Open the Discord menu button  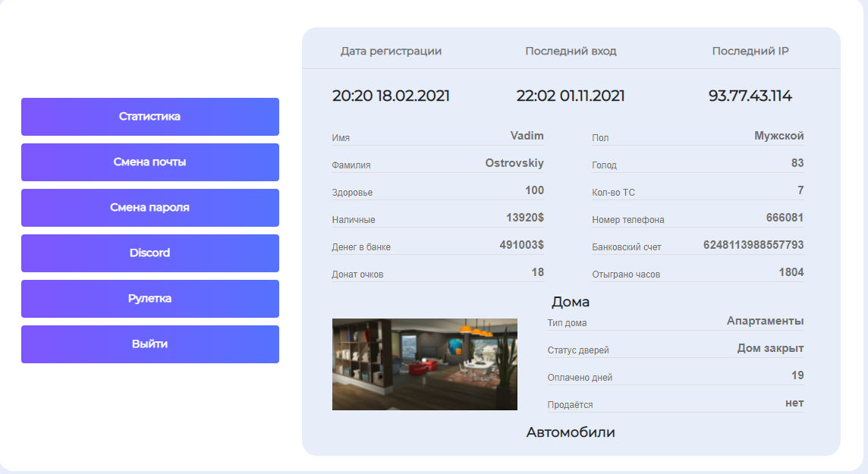pos(149,253)
